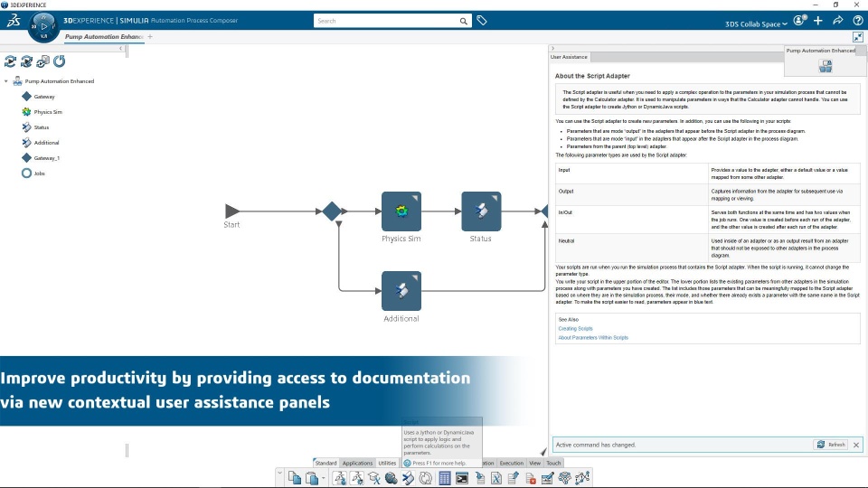Click the first pen-on-page icon in toolbar
868x488 pixels.
(x=339, y=477)
